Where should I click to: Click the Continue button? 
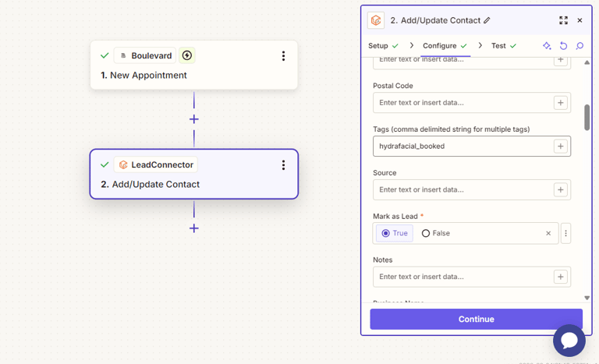[476, 319]
